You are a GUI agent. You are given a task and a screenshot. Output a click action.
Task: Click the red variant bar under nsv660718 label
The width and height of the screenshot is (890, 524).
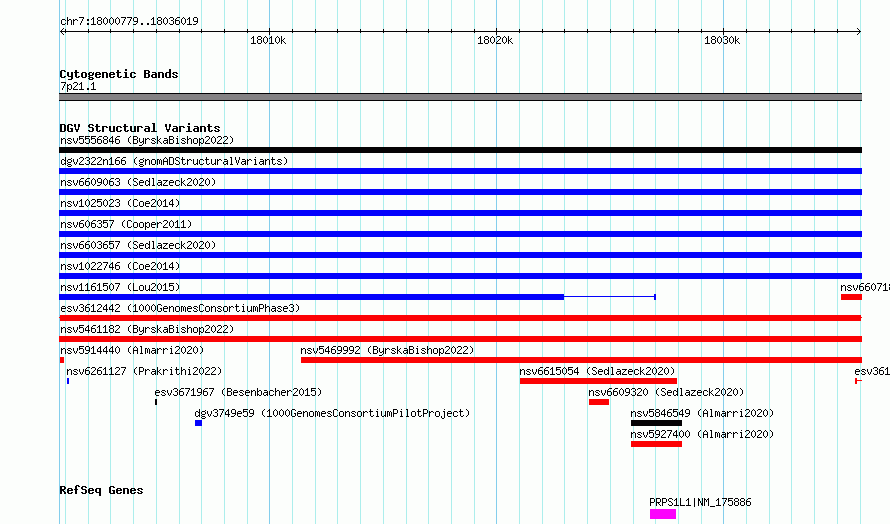click(851, 297)
